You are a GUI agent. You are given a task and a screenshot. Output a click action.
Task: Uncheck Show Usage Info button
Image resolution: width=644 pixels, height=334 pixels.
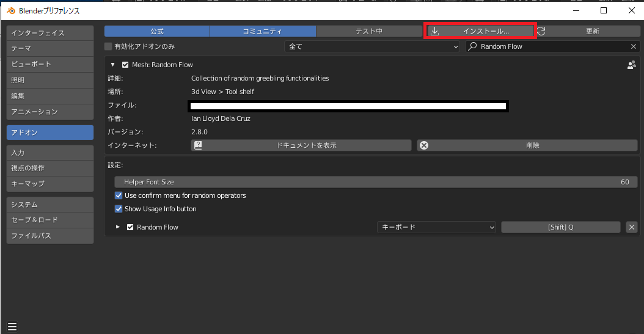coord(119,209)
